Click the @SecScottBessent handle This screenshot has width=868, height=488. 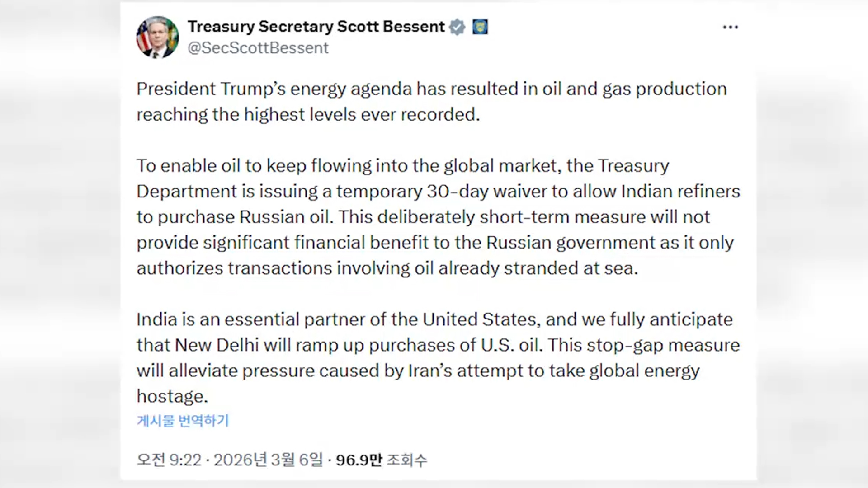click(x=258, y=48)
